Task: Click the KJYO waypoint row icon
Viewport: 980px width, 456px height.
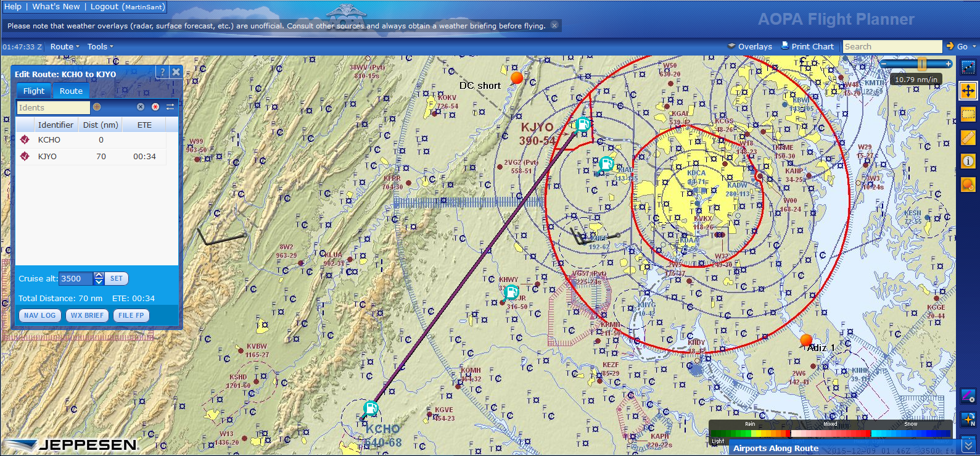Action: tap(25, 157)
